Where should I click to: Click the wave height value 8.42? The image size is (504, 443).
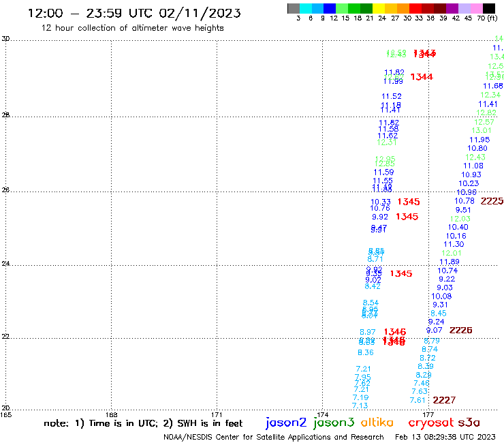[x=373, y=286]
